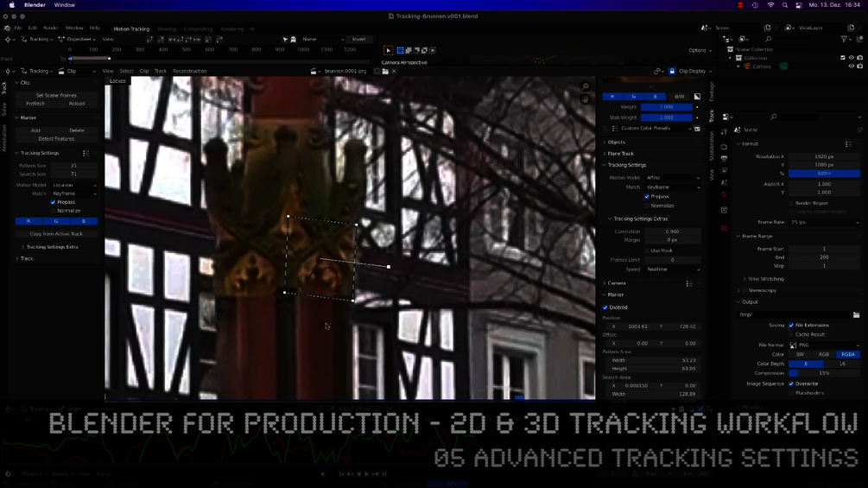Toggle Prepass checkbox in right Track panel
The image size is (868, 488).
point(647,196)
